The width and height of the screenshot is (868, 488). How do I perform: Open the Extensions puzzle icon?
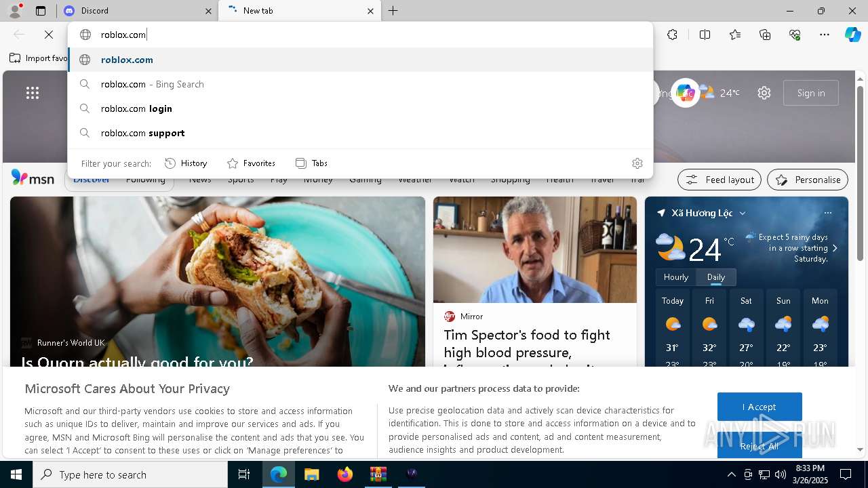click(x=672, y=35)
